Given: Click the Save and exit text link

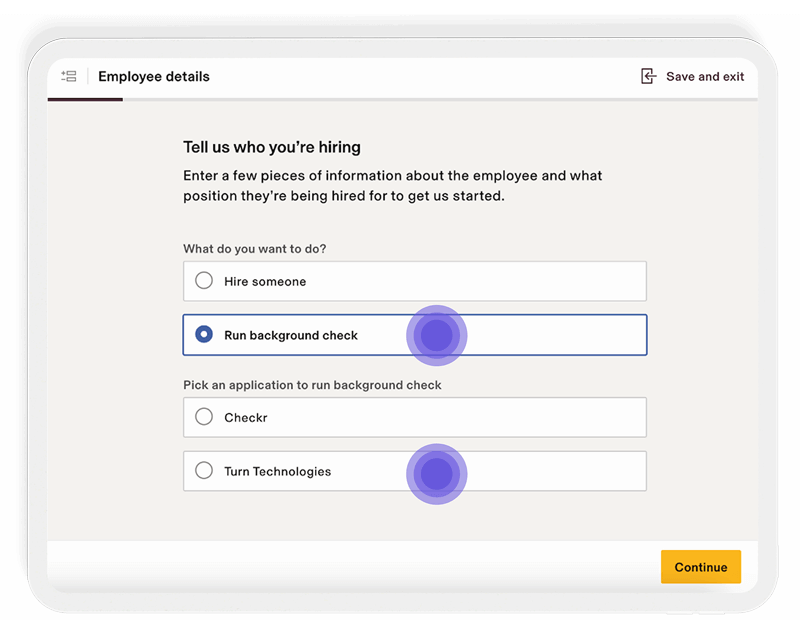Looking at the screenshot, I should 705,77.
